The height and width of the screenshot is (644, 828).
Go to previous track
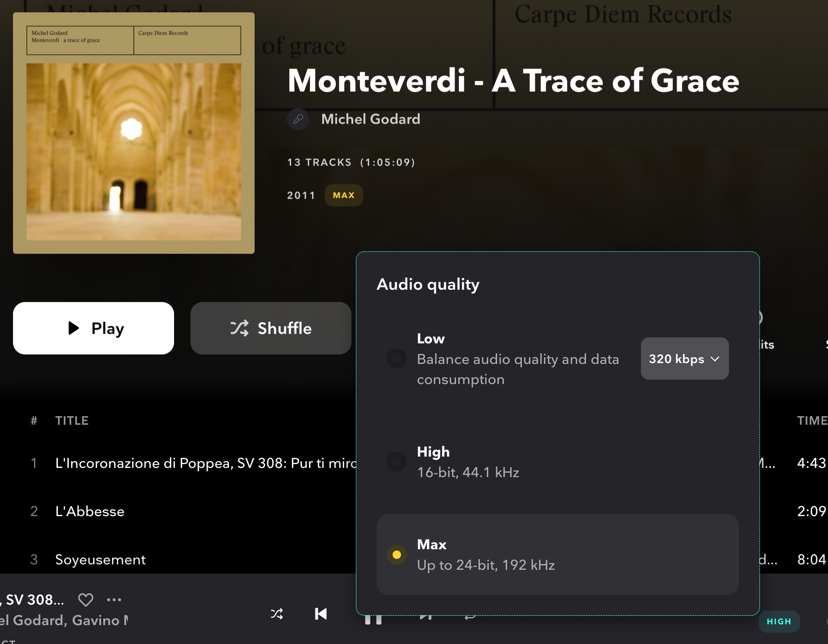point(321,614)
